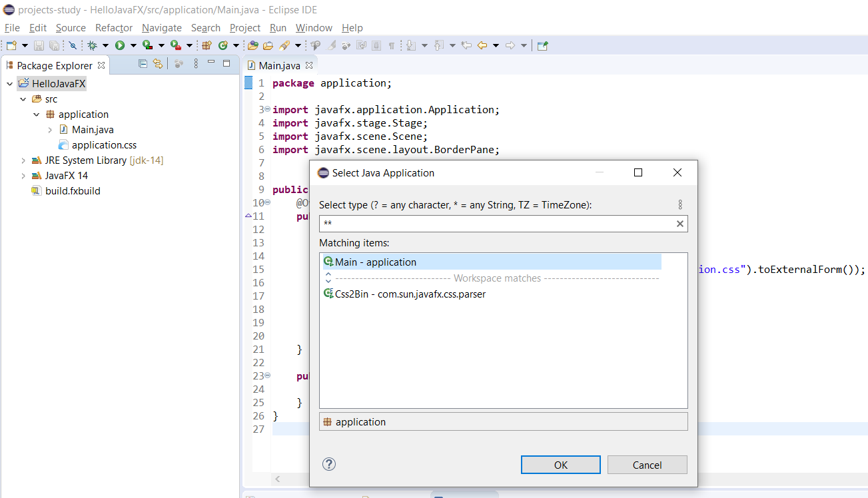
Task: Click the dialog Help question mark icon
Action: [329, 464]
